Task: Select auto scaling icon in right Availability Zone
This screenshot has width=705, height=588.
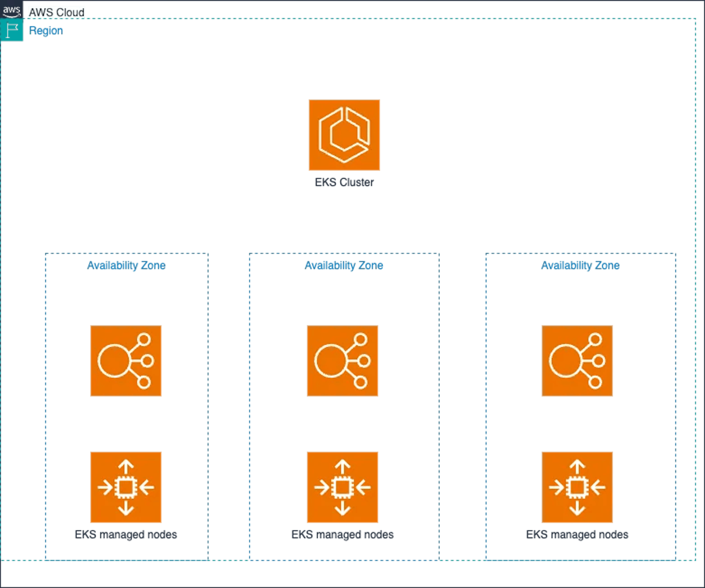Action: [x=577, y=487]
